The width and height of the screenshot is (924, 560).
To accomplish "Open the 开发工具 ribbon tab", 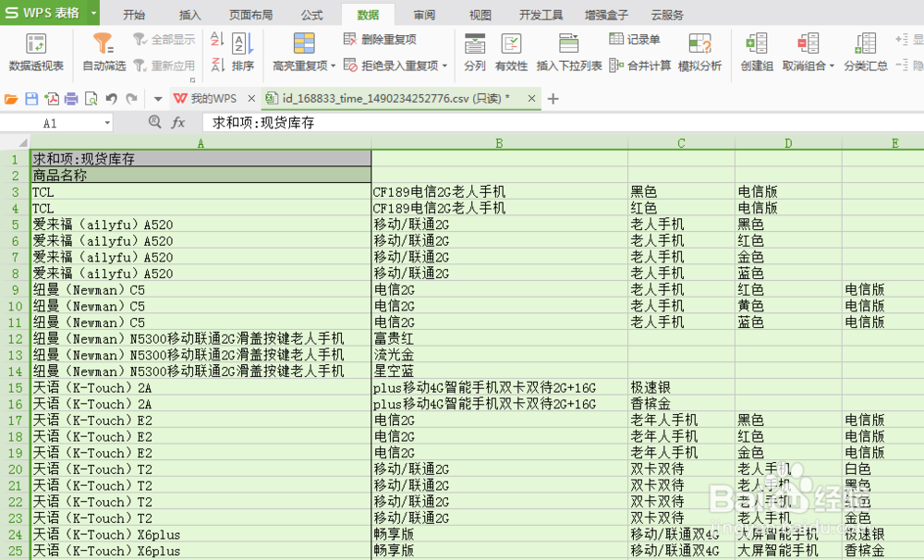I will click(541, 15).
